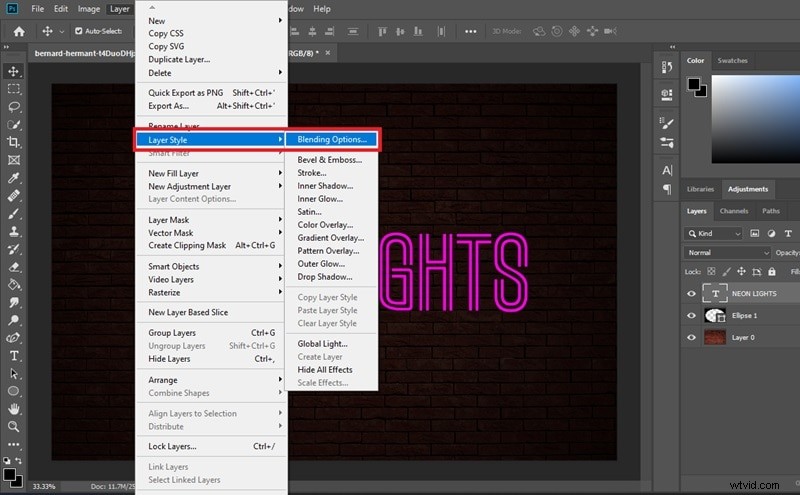Screen dimensions: 800x495
Task: Select the Eyedropper tool
Action: [x=14, y=178]
